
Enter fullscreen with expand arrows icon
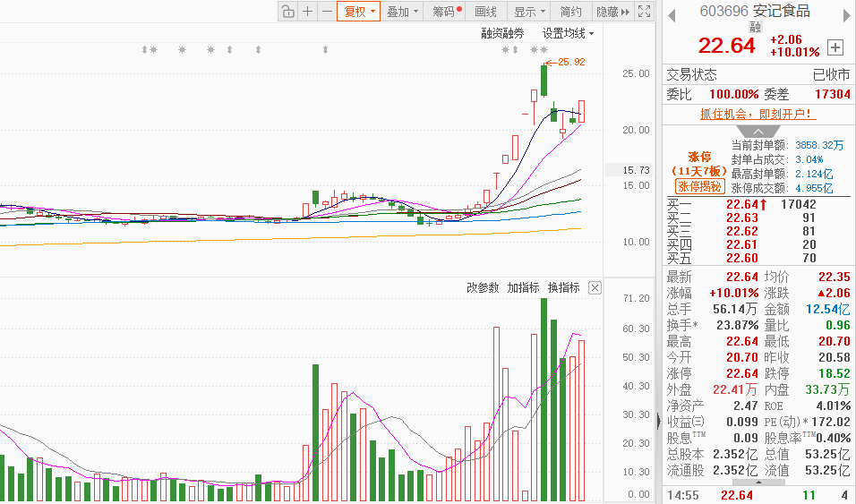coord(644,11)
